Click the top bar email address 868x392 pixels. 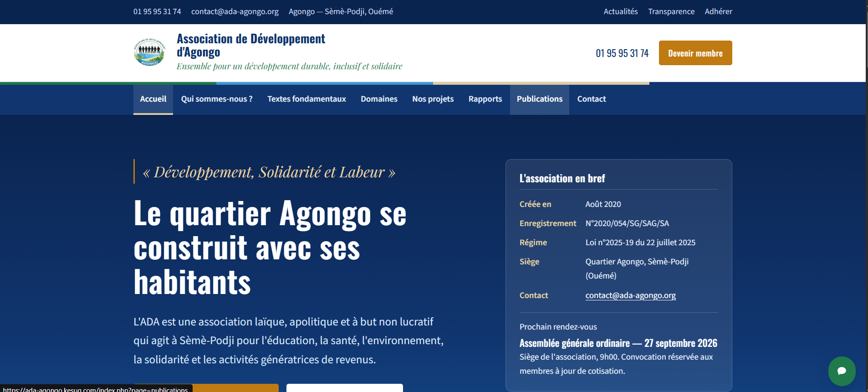(235, 11)
